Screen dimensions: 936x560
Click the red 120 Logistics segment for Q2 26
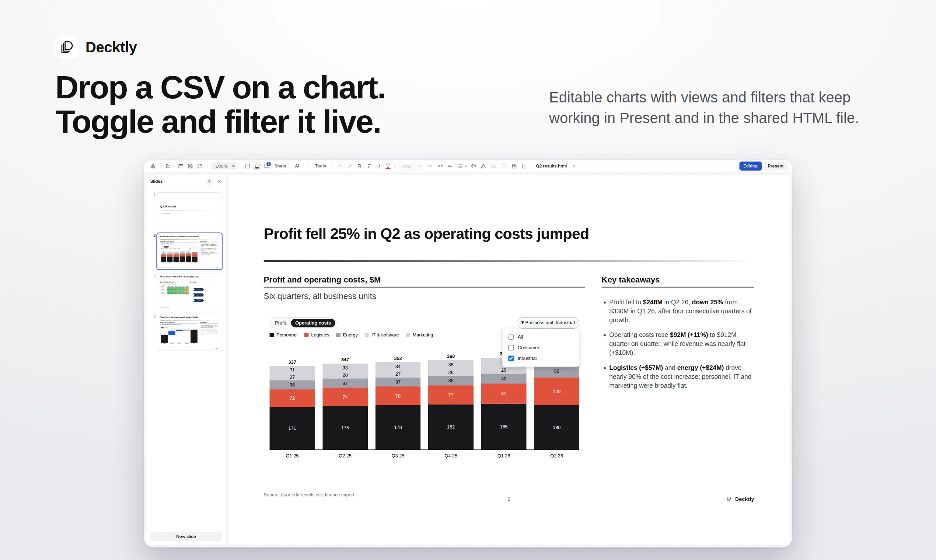pos(556,391)
